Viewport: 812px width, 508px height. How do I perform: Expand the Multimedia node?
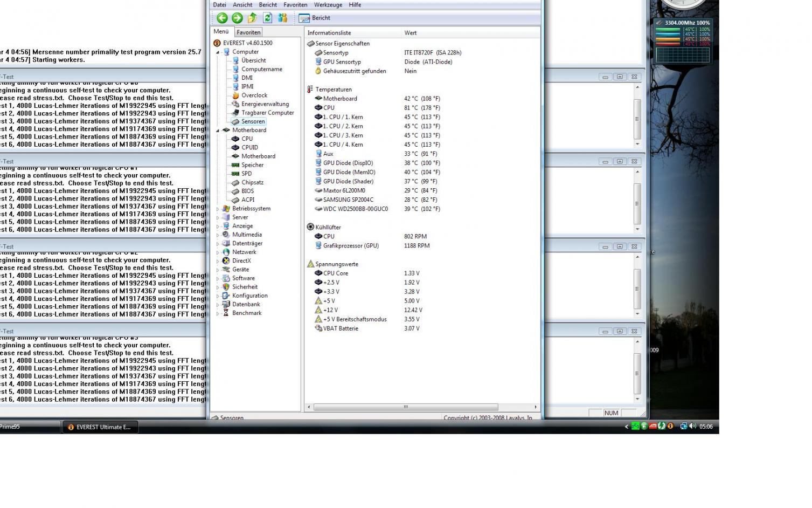pyautogui.click(x=218, y=235)
